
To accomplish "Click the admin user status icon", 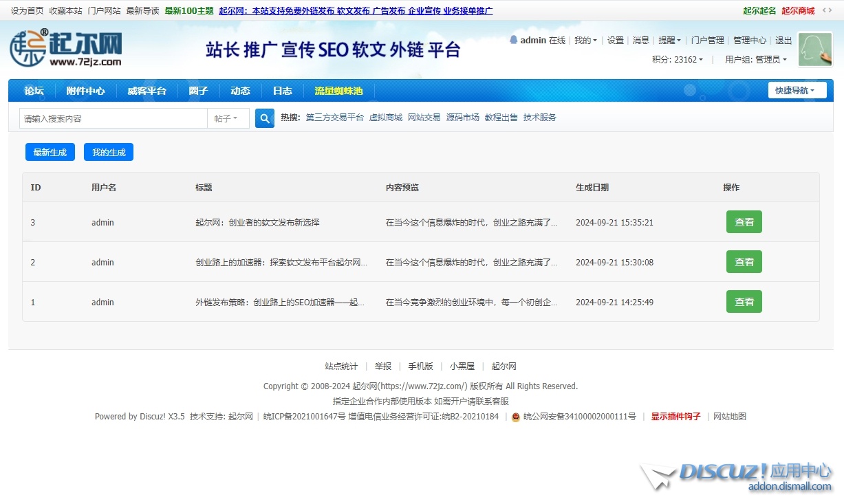I will coord(513,40).
